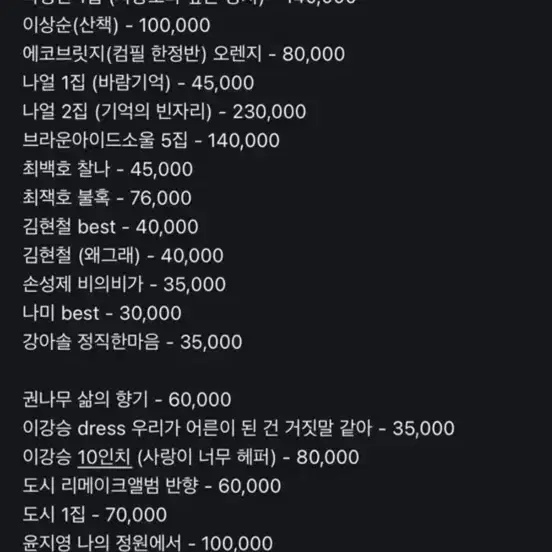
Task: Click the 브라운아이드소울 5집 - 140,000 line
Action: pyautogui.click(x=151, y=140)
